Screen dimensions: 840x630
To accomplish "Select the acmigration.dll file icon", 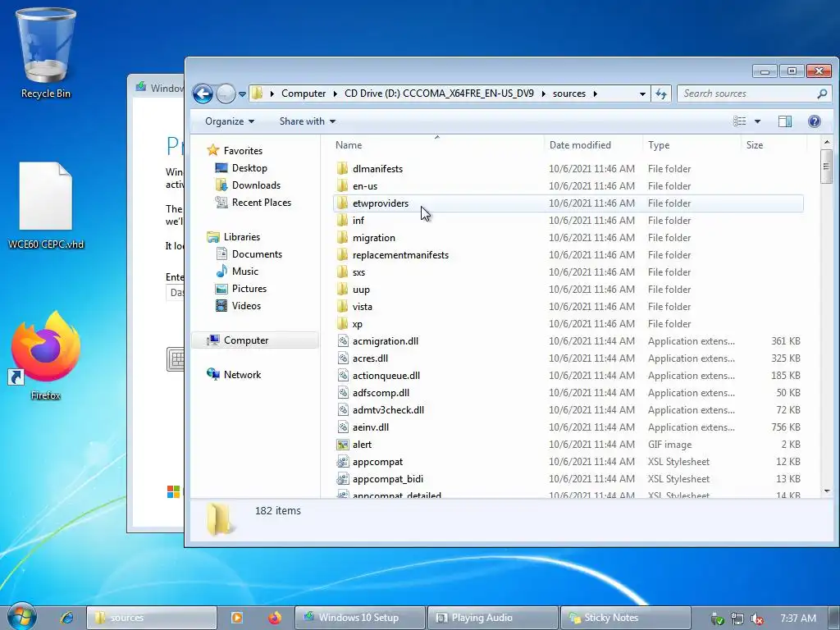I will 342,340.
